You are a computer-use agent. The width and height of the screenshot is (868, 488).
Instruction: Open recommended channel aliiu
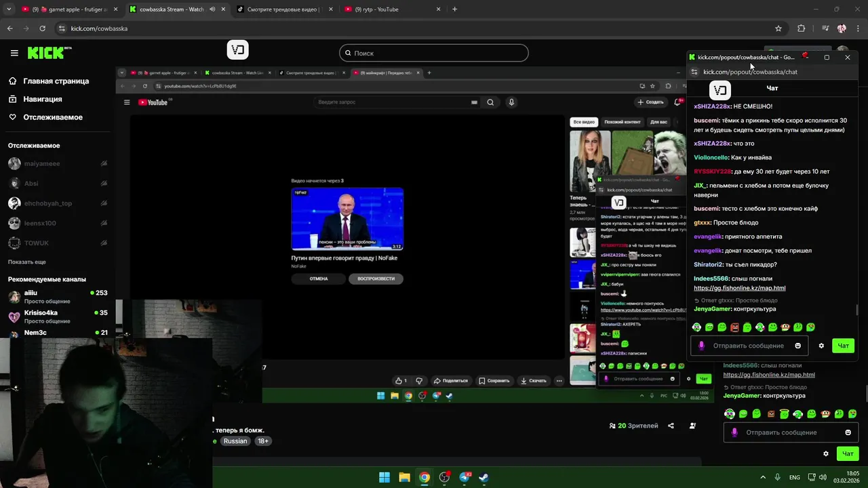pyautogui.click(x=57, y=297)
